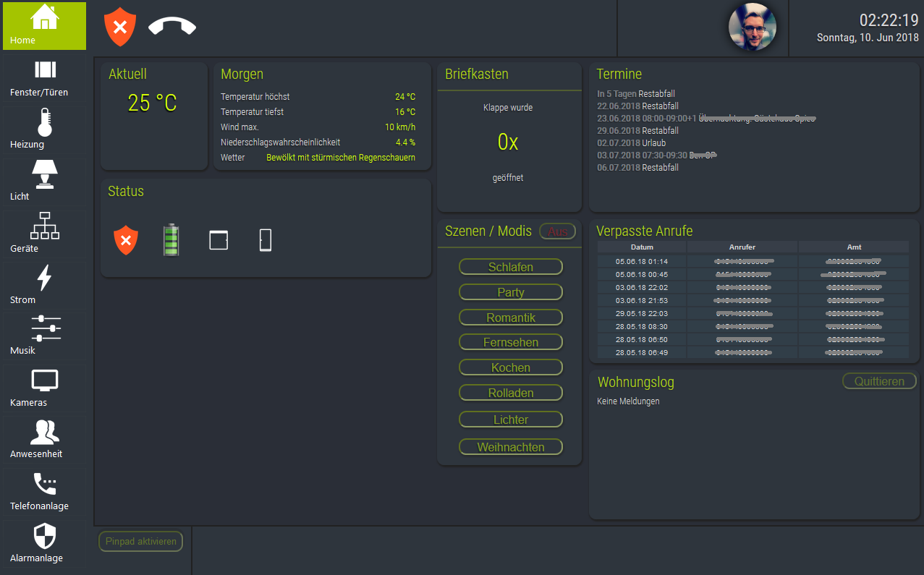Open the Home page in sidebar
Viewport: 924px width, 575px height.
(x=44, y=25)
